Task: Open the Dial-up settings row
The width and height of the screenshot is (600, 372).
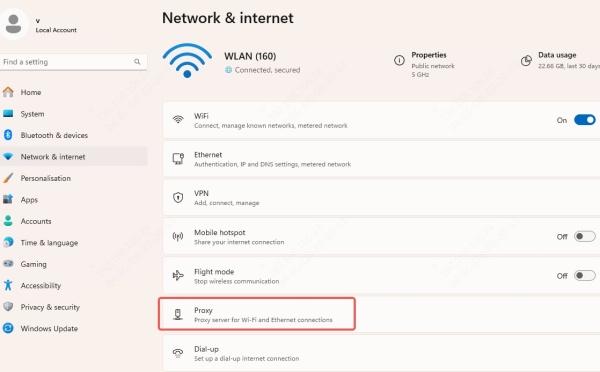Action: coord(382,353)
